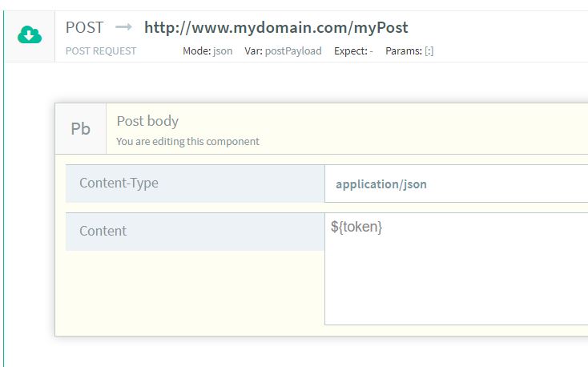Click the dash value after Expect
The height and width of the screenshot is (367, 588).
click(x=371, y=50)
